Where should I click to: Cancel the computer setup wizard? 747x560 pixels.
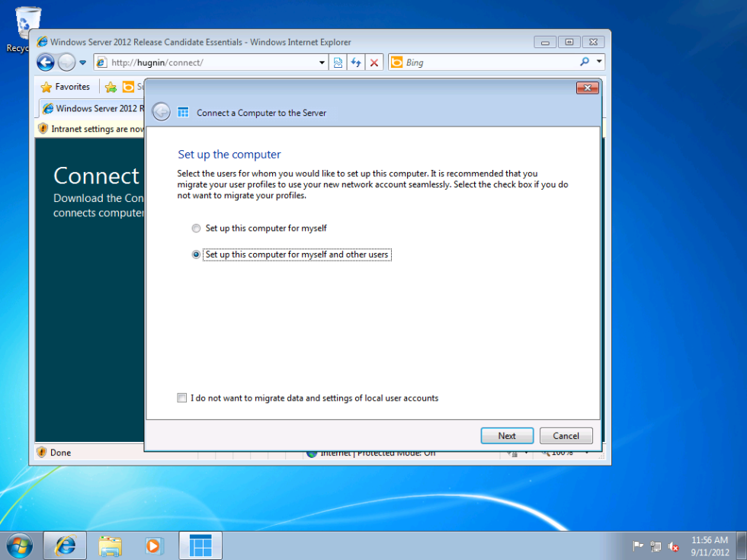(566, 435)
